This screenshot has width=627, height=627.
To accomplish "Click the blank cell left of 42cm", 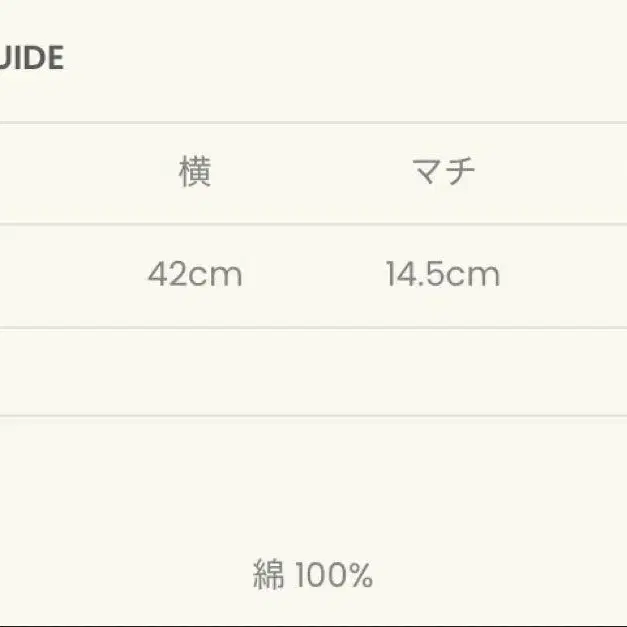I will 50,274.
